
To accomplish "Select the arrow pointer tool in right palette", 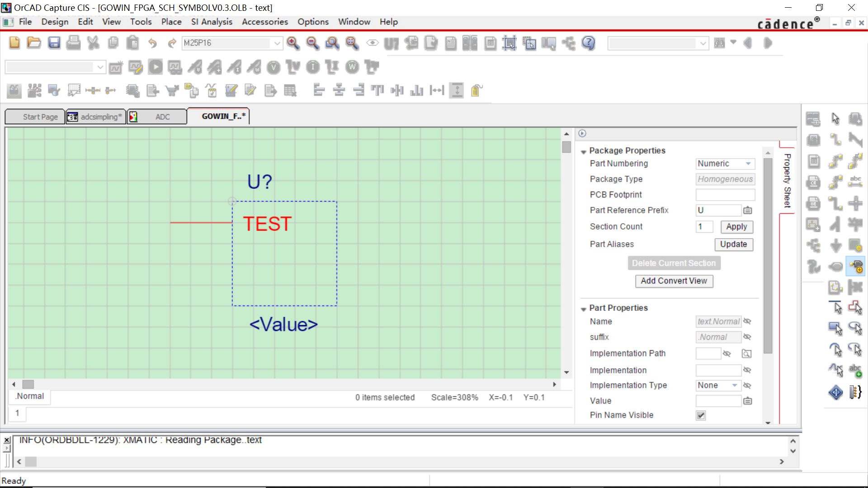I will coord(835,119).
